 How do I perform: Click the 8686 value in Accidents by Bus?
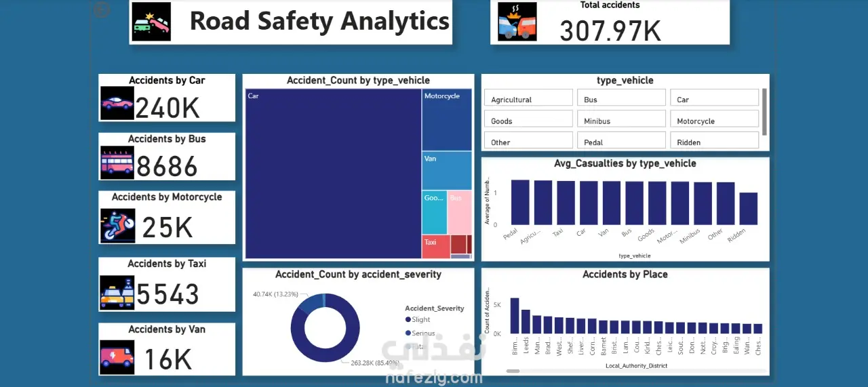click(167, 167)
